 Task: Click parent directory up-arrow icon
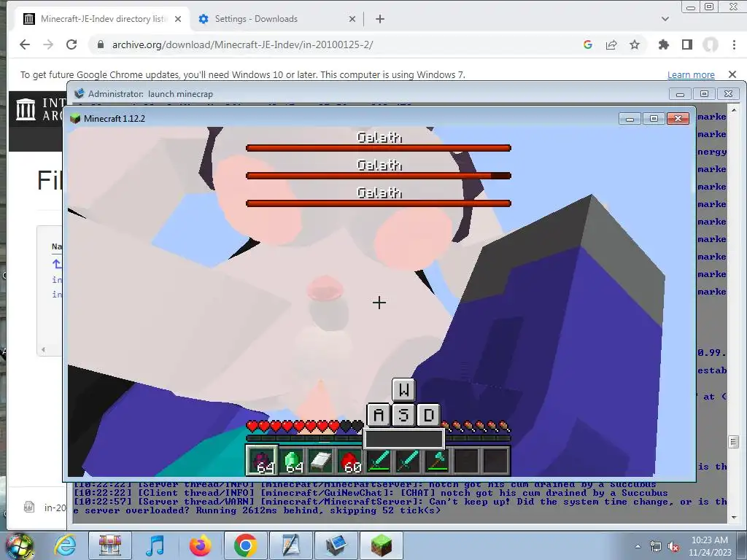[57, 263]
